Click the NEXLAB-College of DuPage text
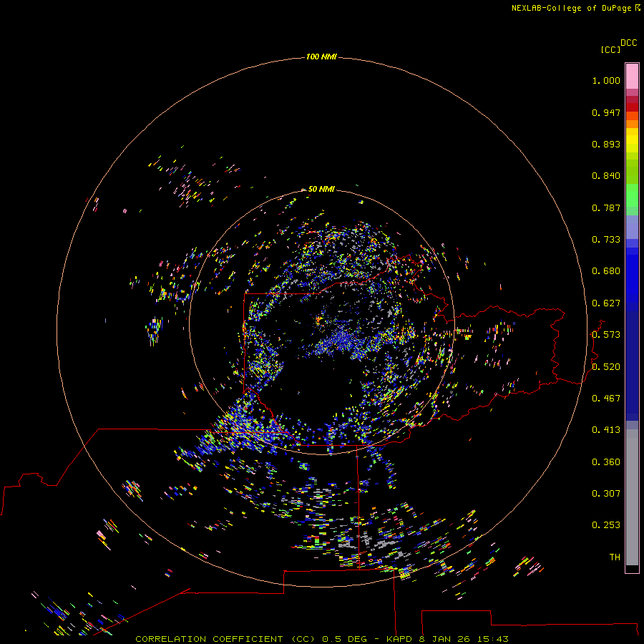The height and width of the screenshot is (644, 644). point(572,8)
